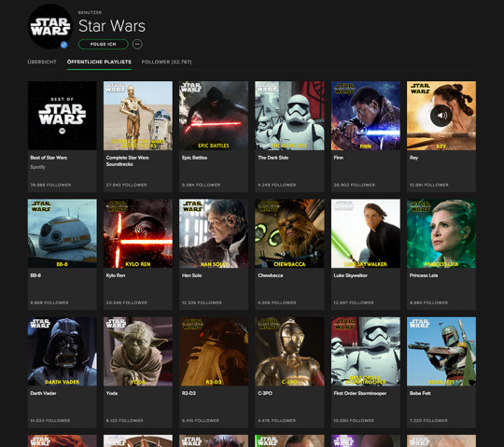Click the First Order Stormtrooper title text
This screenshot has height=447, width=504.
point(360,393)
